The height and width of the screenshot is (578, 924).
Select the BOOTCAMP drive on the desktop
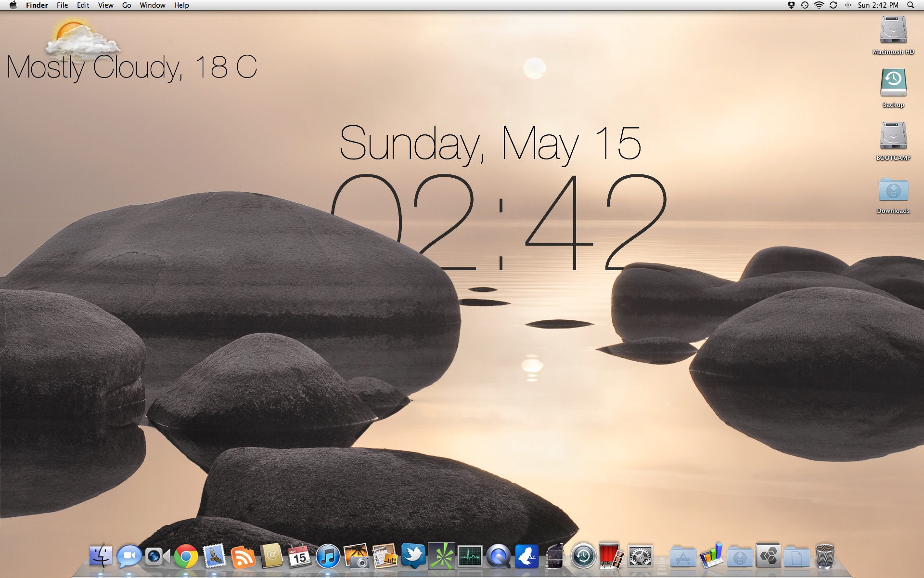(x=893, y=137)
